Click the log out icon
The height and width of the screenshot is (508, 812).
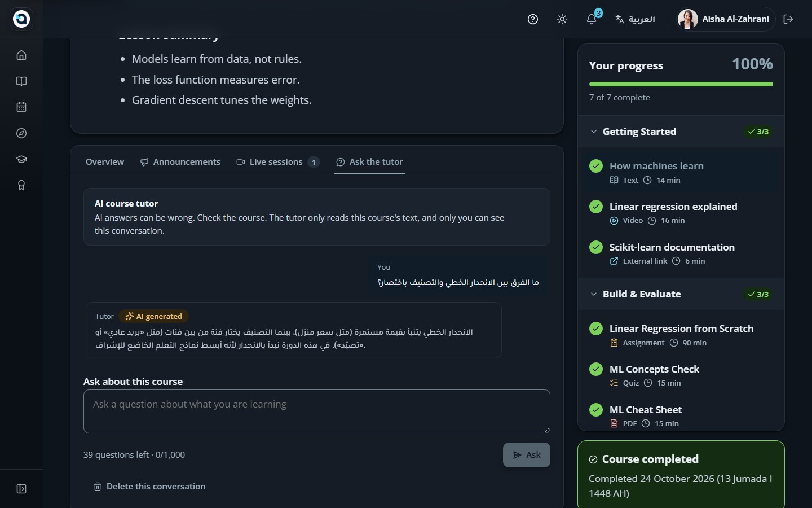coord(788,19)
